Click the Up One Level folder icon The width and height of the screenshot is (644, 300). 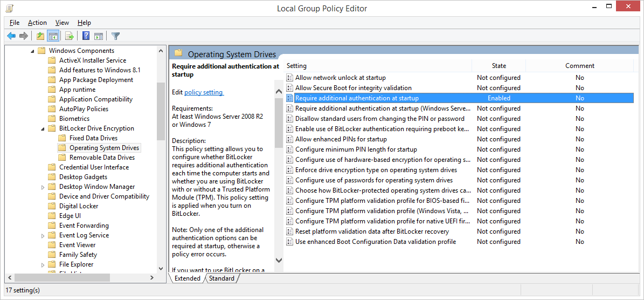tap(40, 36)
